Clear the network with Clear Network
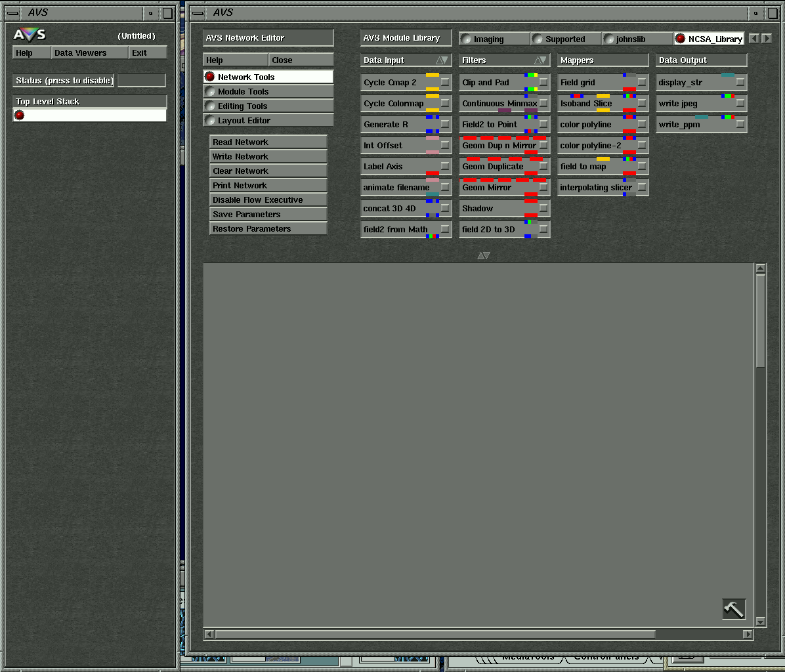 268,171
